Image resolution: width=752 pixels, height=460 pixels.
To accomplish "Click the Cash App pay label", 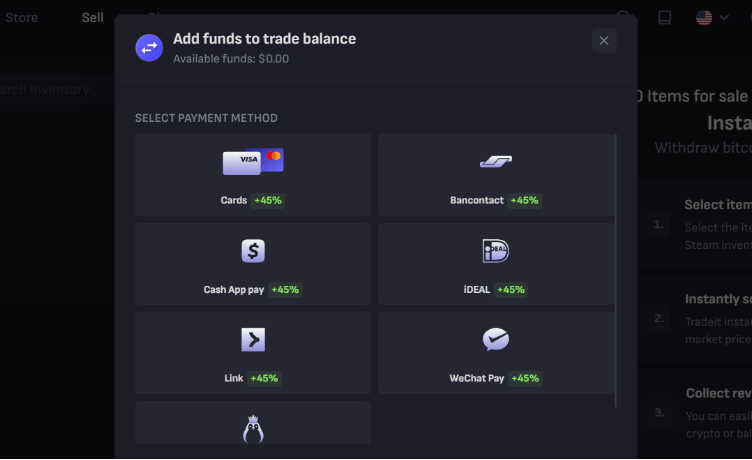I will point(234,290).
